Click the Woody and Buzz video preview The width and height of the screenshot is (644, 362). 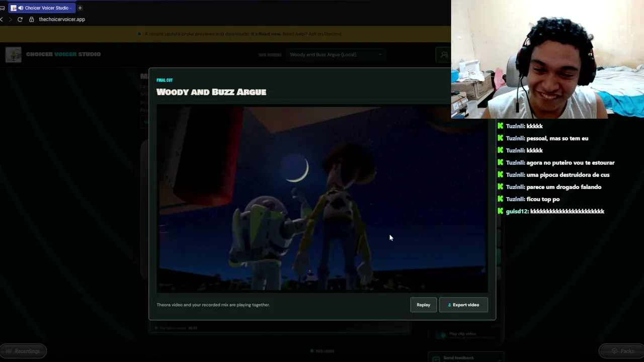[x=322, y=199]
